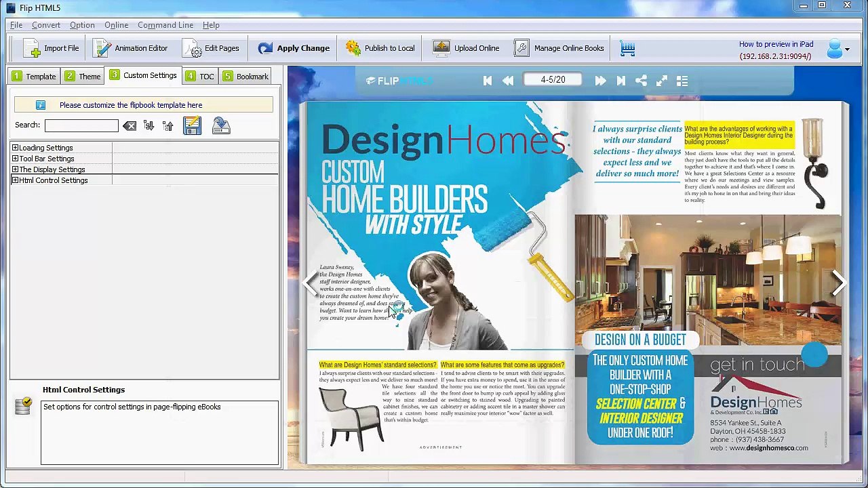
Task: Click the FlipHTML5 logo in the preview
Action: click(x=399, y=81)
